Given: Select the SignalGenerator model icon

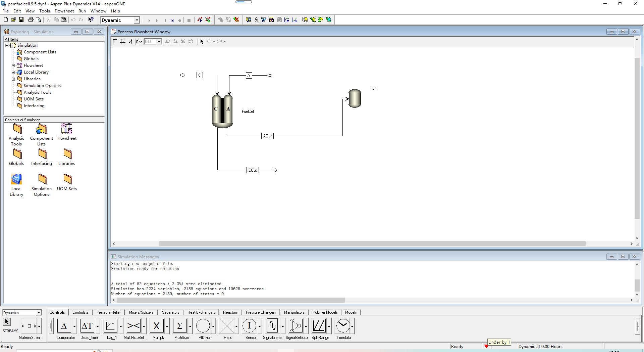Looking at the screenshot, I should point(272,326).
